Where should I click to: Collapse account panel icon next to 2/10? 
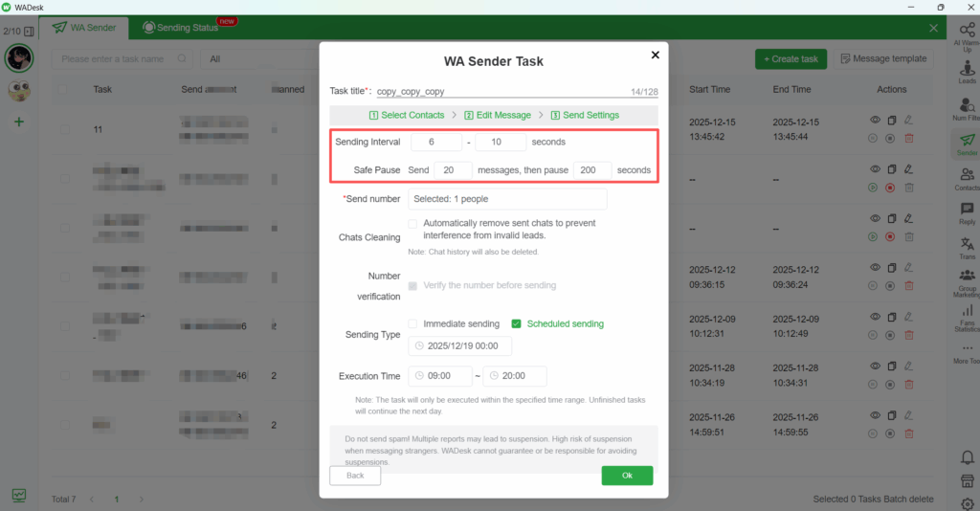[29, 31]
